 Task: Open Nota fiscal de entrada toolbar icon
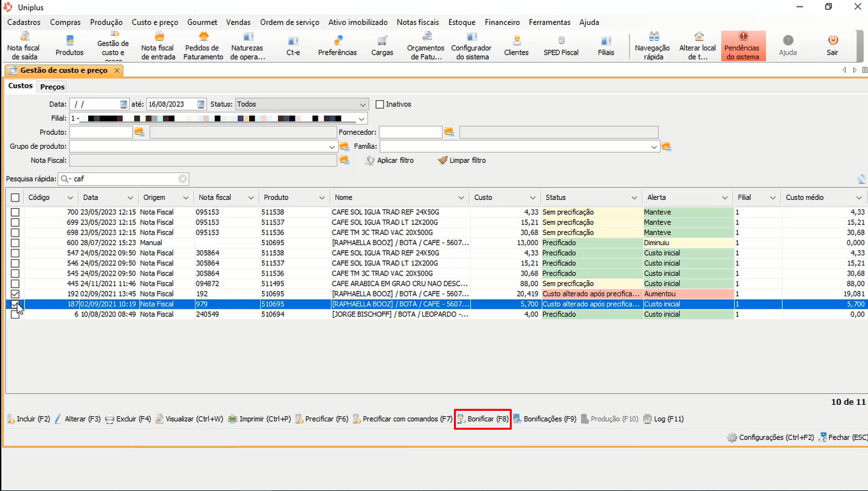pos(158,46)
